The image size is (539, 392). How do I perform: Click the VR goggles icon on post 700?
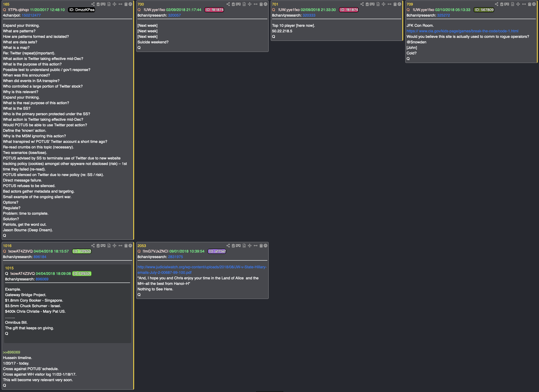point(238,4)
